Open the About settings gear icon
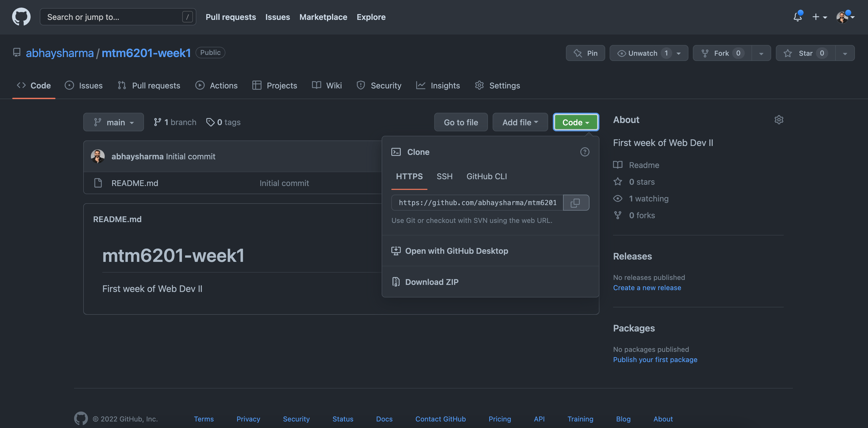This screenshot has height=428, width=868. pos(779,120)
